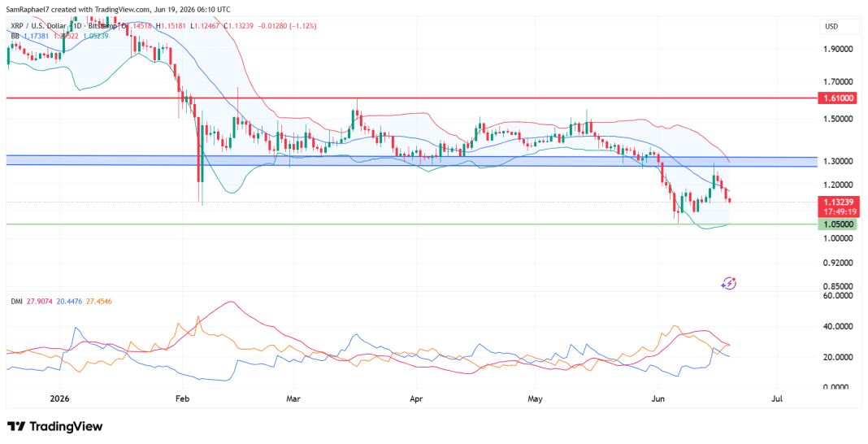Click the Jul label on time axis
Screen dimensions: 868x444
(x=777, y=398)
